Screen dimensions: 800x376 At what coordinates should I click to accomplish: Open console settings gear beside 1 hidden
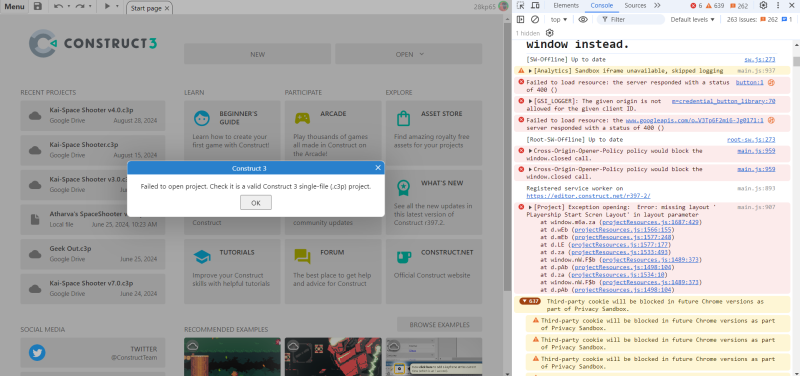[x=549, y=33]
